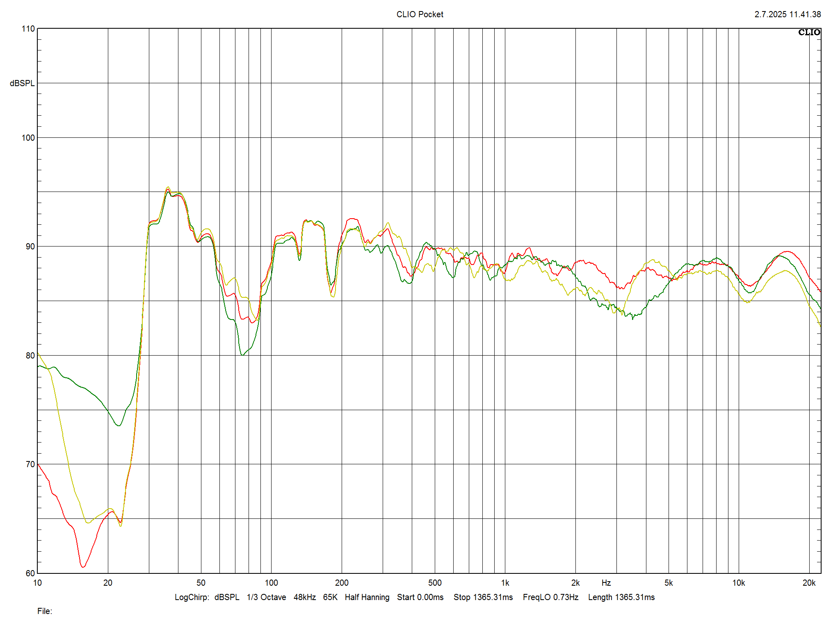
Task: Click the 20 label on the frequency axis
Action: click(108, 583)
